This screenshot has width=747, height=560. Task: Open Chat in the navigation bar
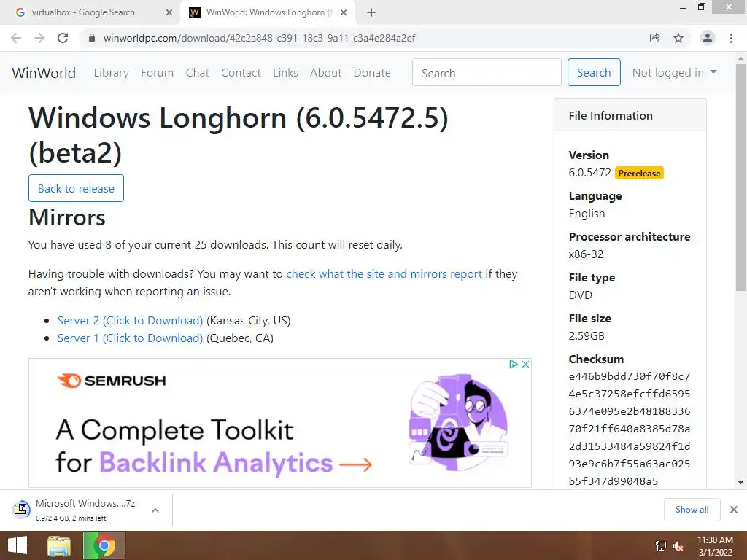click(197, 73)
